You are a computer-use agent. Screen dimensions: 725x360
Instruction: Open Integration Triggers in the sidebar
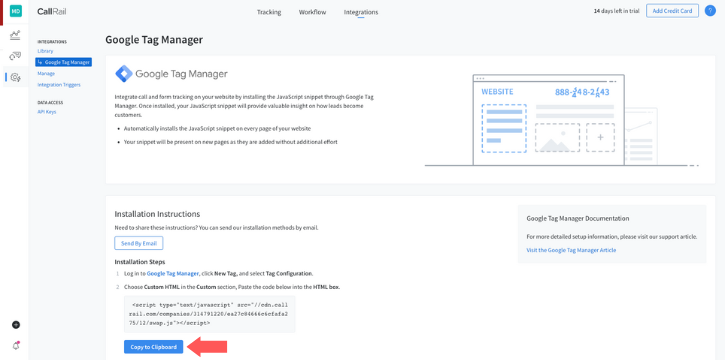coord(59,85)
